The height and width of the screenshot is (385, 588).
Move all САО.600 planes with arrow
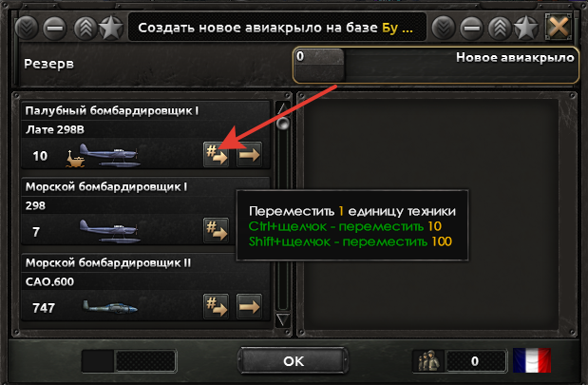pos(249,306)
